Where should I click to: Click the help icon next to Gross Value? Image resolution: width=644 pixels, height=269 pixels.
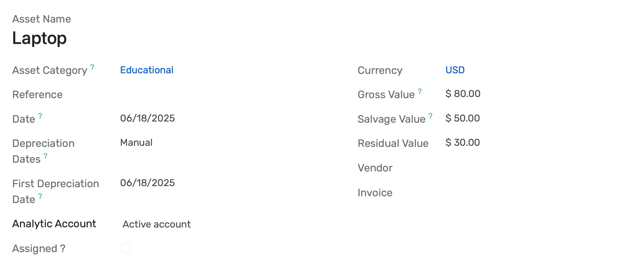click(x=420, y=91)
